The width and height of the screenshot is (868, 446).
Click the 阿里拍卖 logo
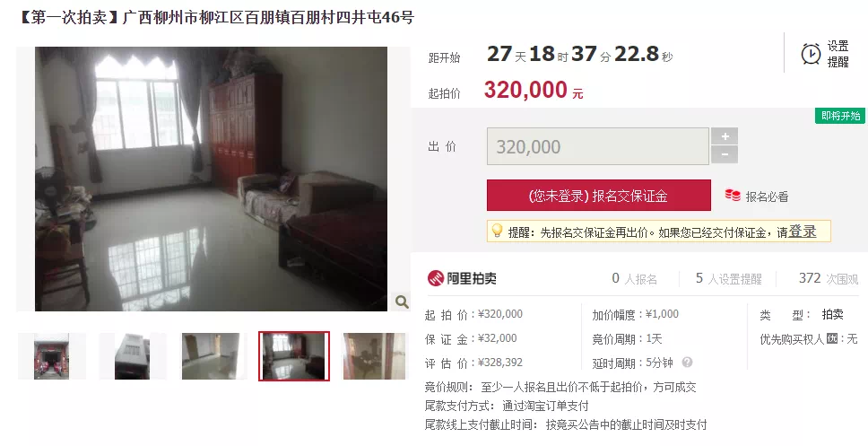point(462,278)
